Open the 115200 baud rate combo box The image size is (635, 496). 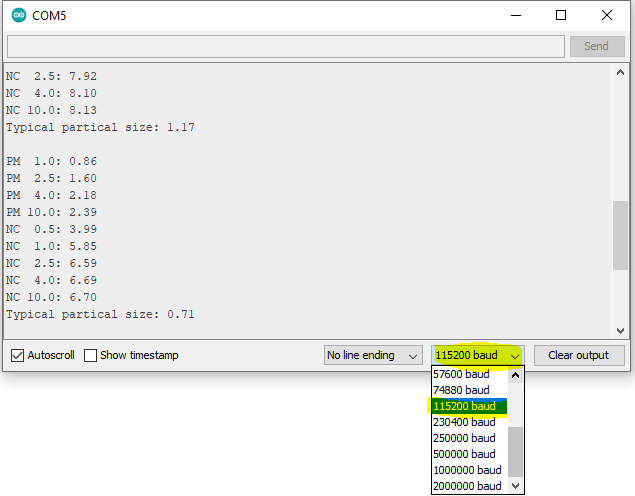click(x=477, y=355)
